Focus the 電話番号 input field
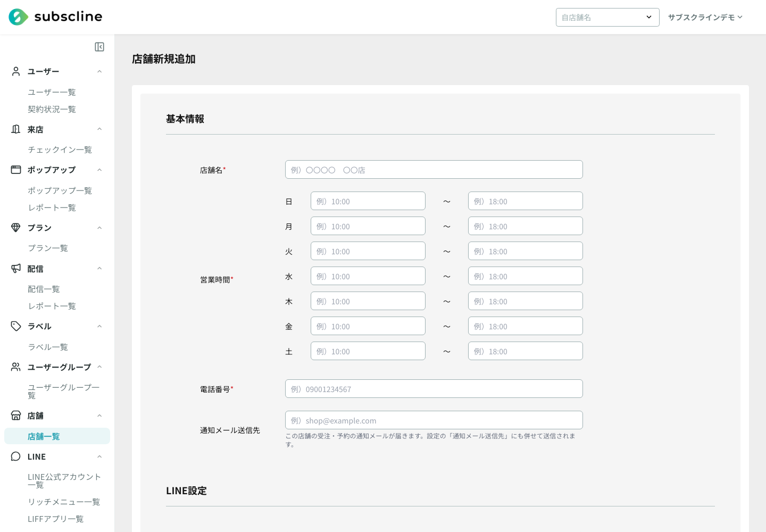 tap(434, 389)
